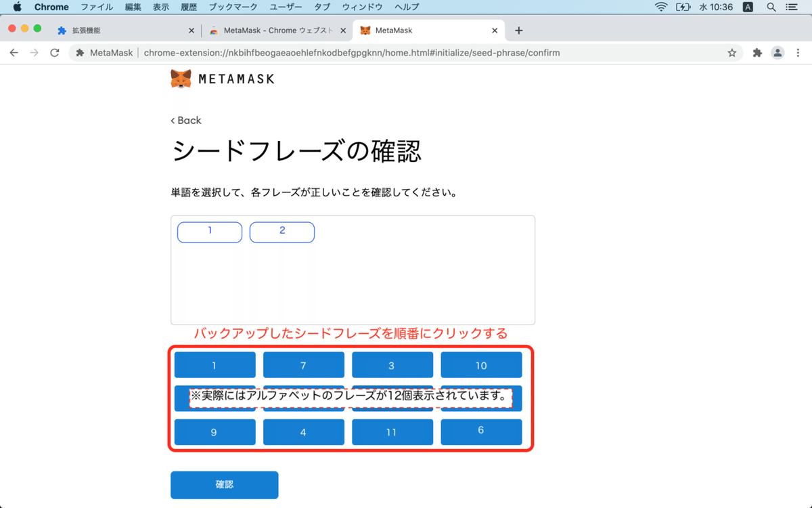Open the ユーザー menu

(x=286, y=7)
